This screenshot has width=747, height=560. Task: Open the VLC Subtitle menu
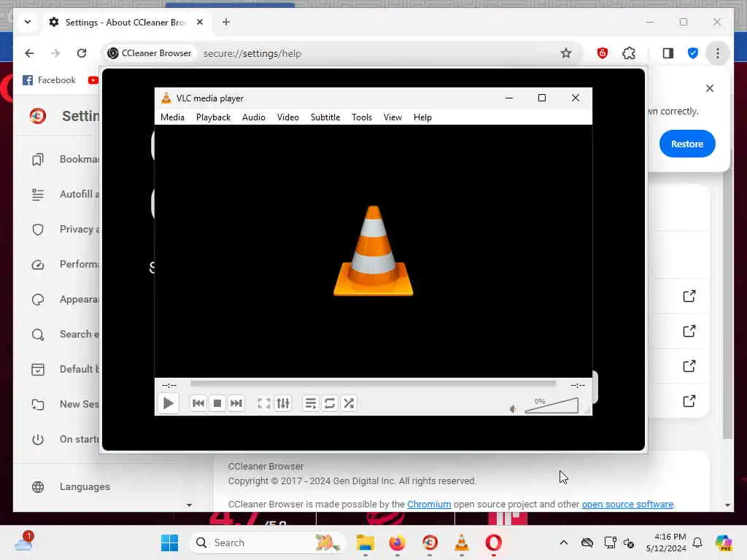pyautogui.click(x=325, y=117)
